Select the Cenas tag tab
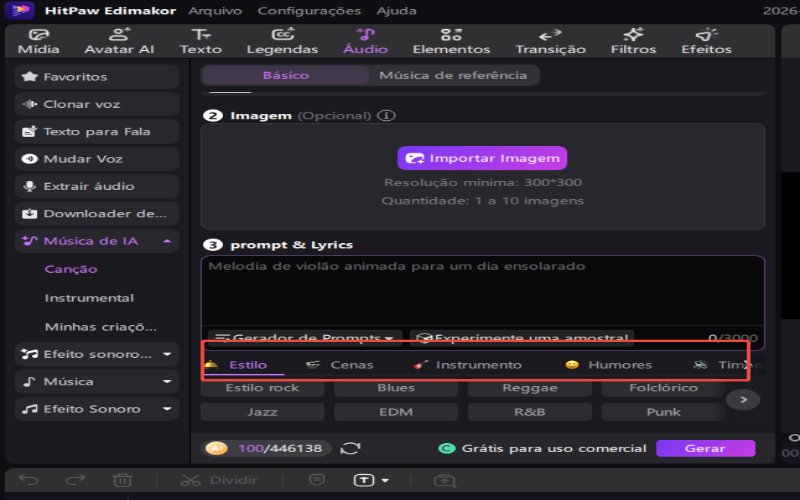Screen dimensions: 800x500 point(339,365)
